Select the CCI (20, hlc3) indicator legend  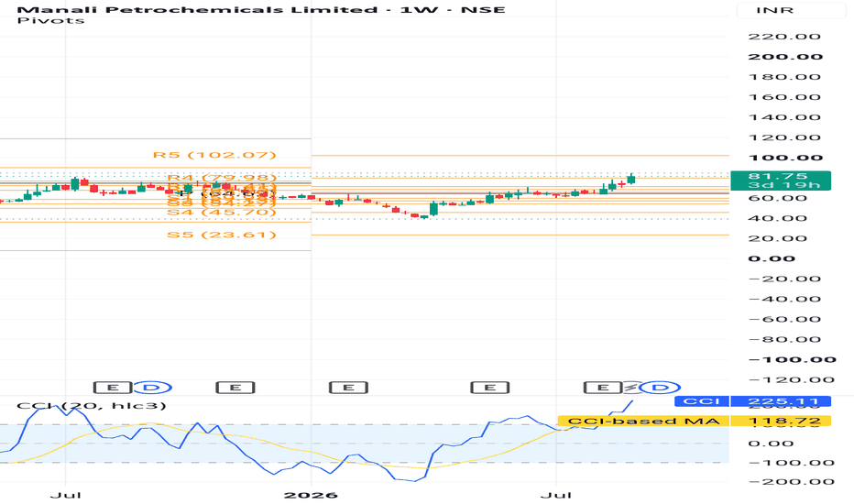92,405
